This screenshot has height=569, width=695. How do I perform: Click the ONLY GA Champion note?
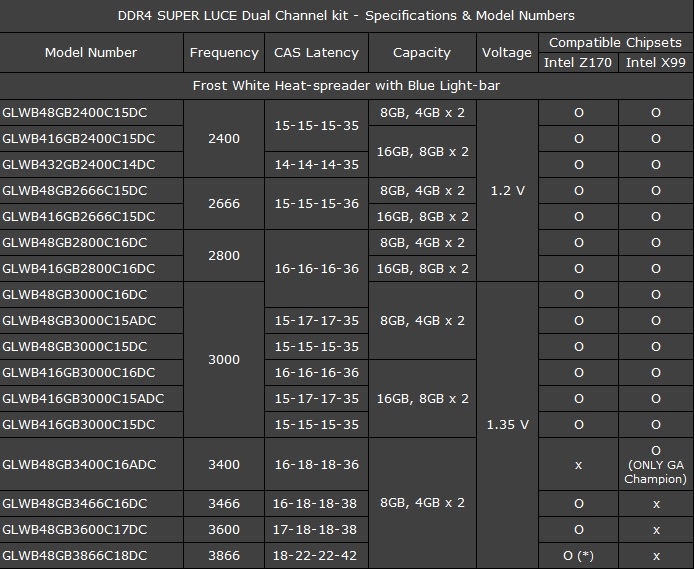click(x=656, y=472)
